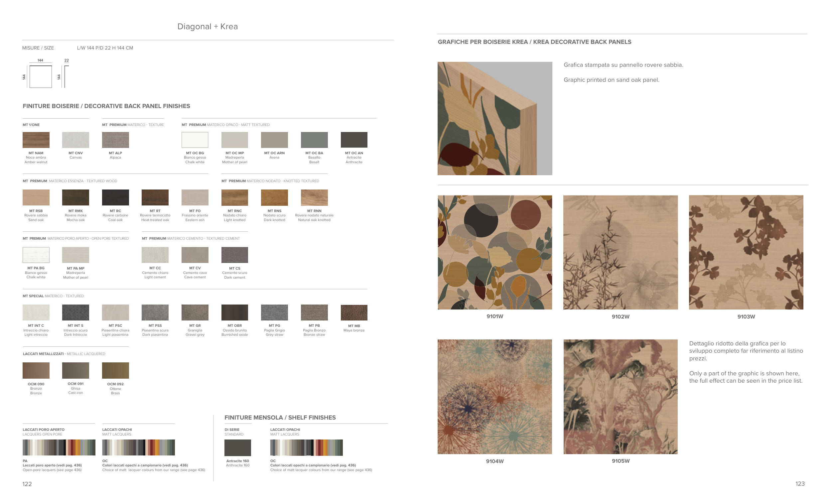831x504 pixels.
Task: Choose the MT OBR Burnished oxide swatch
Action: click(x=234, y=313)
